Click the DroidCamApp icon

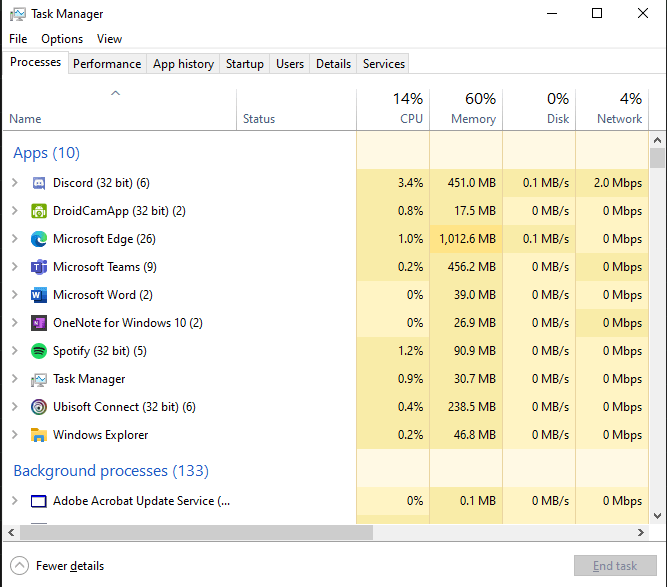pyautogui.click(x=39, y=211)
